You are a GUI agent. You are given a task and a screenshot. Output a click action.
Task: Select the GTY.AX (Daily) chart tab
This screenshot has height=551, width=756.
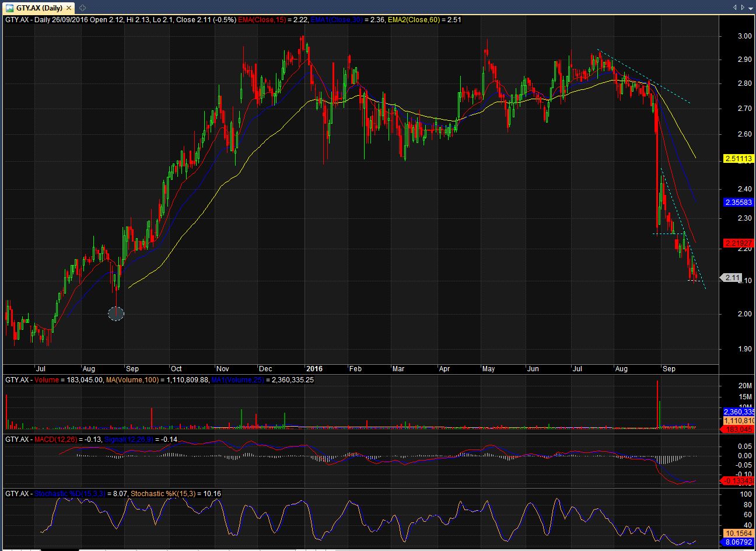38,8
